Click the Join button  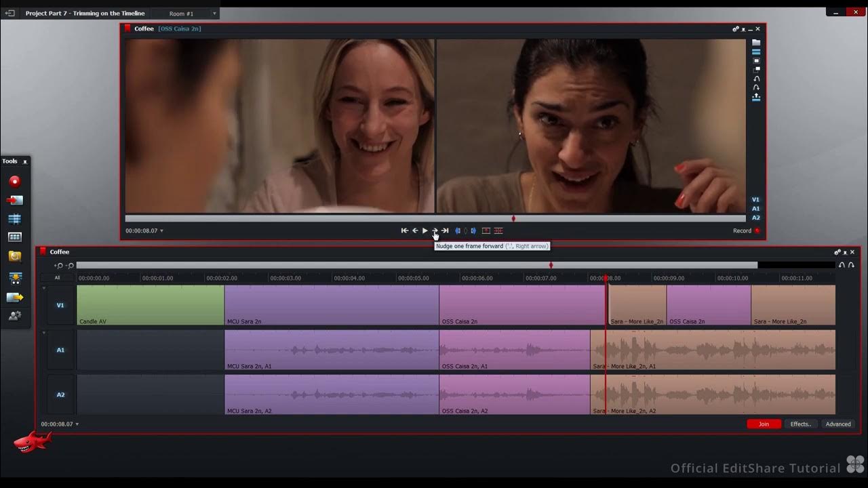pos(764,424)
